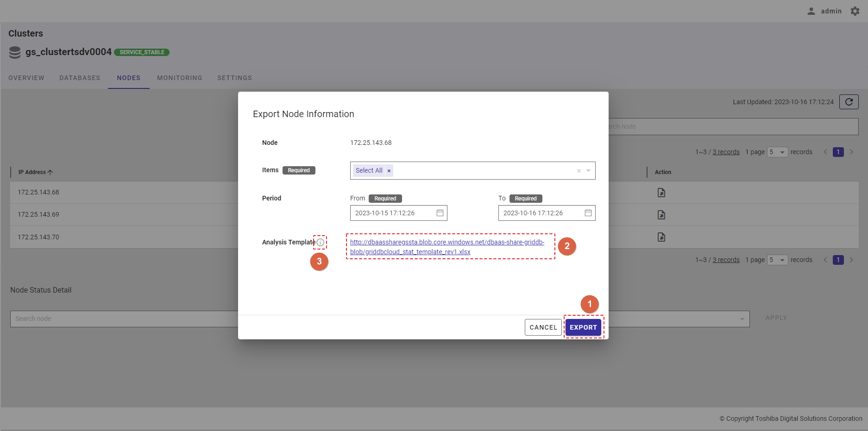Open the analysis template xlsx link
Image resolution: width=868 pixels, height=431 pixels.
pyautogui.click(x=447, y=247)
